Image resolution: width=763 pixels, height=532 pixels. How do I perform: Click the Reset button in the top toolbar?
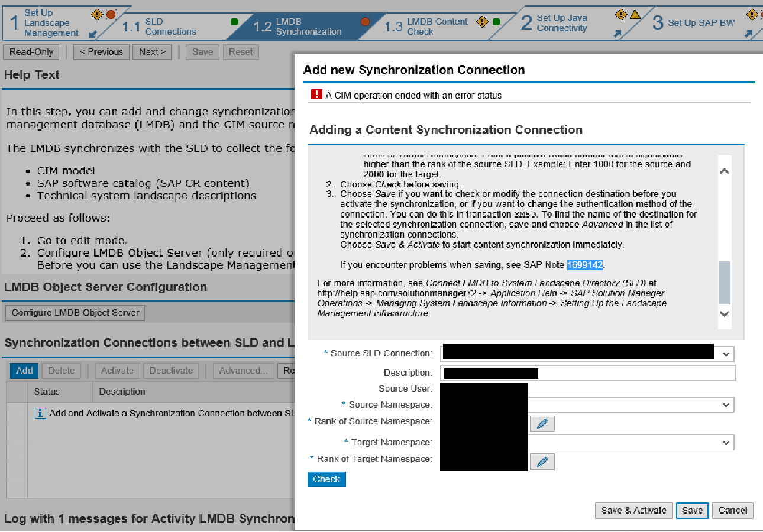point(241,52)
